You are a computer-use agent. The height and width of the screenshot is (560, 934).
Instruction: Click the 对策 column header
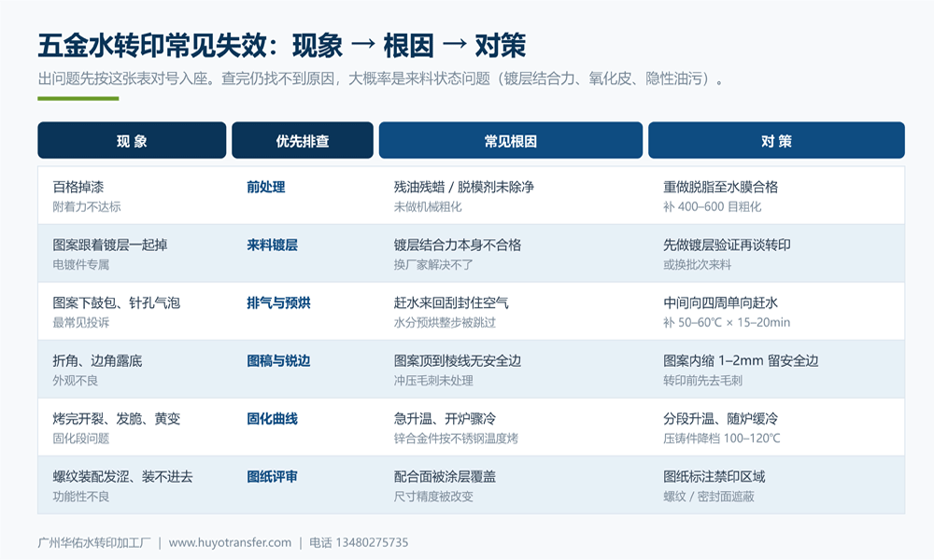[x=776, y=140]
